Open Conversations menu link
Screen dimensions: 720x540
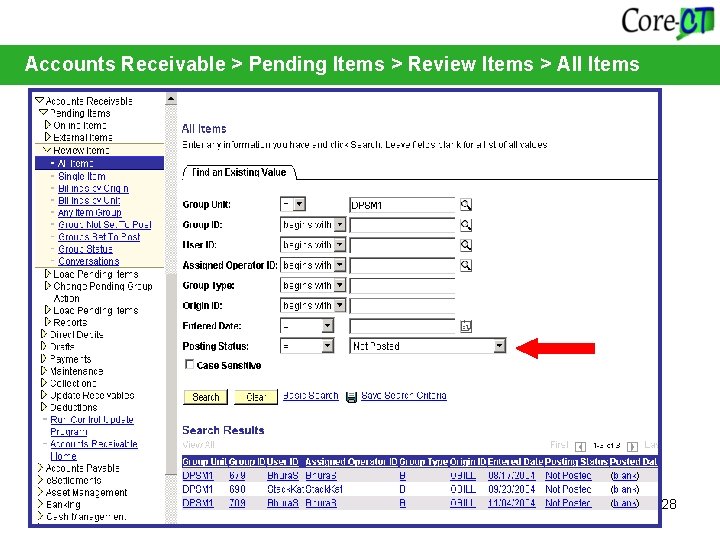pyautogui.click(x=89, y=261)
